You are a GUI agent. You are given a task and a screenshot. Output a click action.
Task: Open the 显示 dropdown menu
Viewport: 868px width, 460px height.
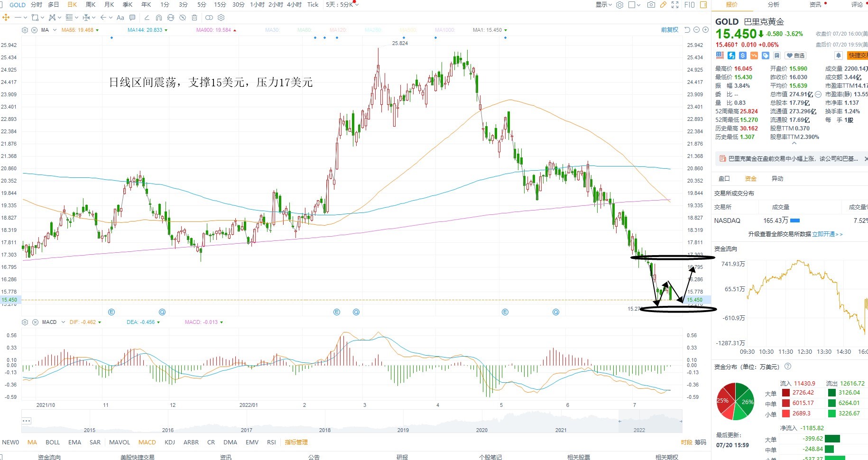click(604, 5)
